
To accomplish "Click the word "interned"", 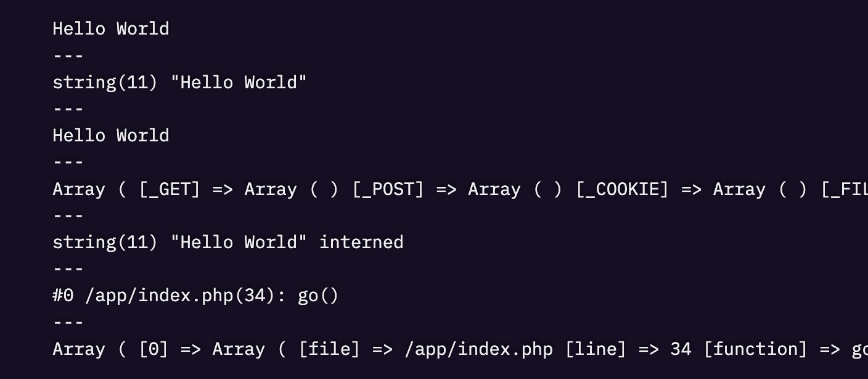I will click(361, 242).
